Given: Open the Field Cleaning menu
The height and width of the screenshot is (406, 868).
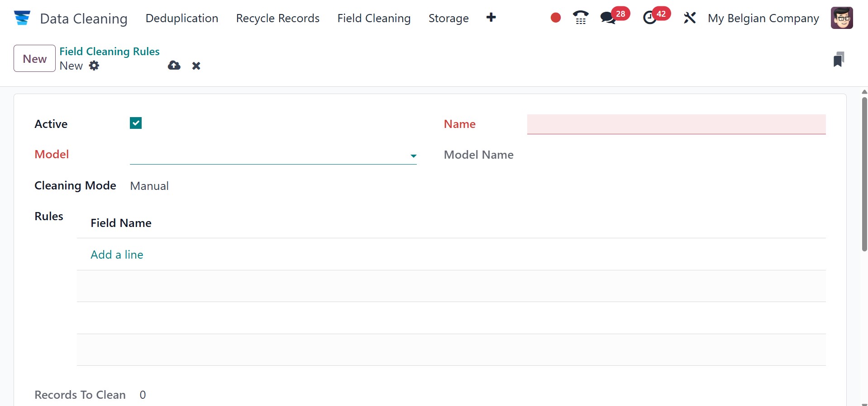Looking at the screenshot, I should click(x=374, y=18).
